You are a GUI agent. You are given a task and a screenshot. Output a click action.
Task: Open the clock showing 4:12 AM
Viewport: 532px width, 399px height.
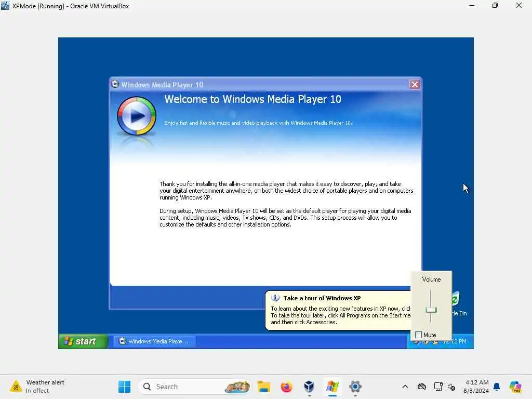(x=476, y=387)
